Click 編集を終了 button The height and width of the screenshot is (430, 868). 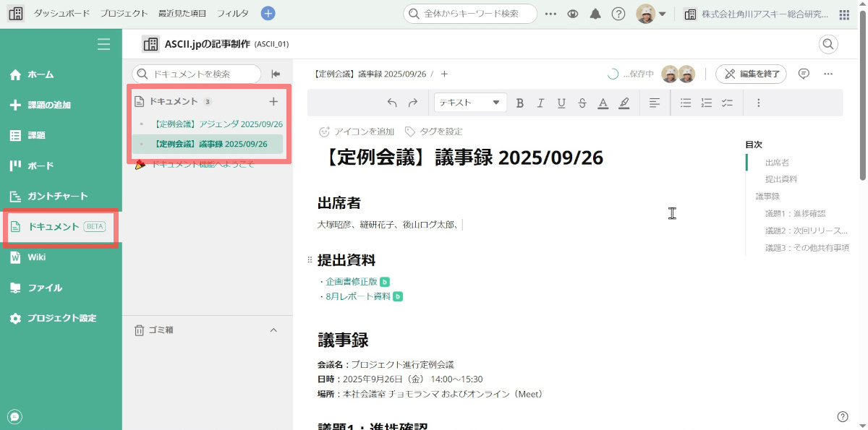752,74
